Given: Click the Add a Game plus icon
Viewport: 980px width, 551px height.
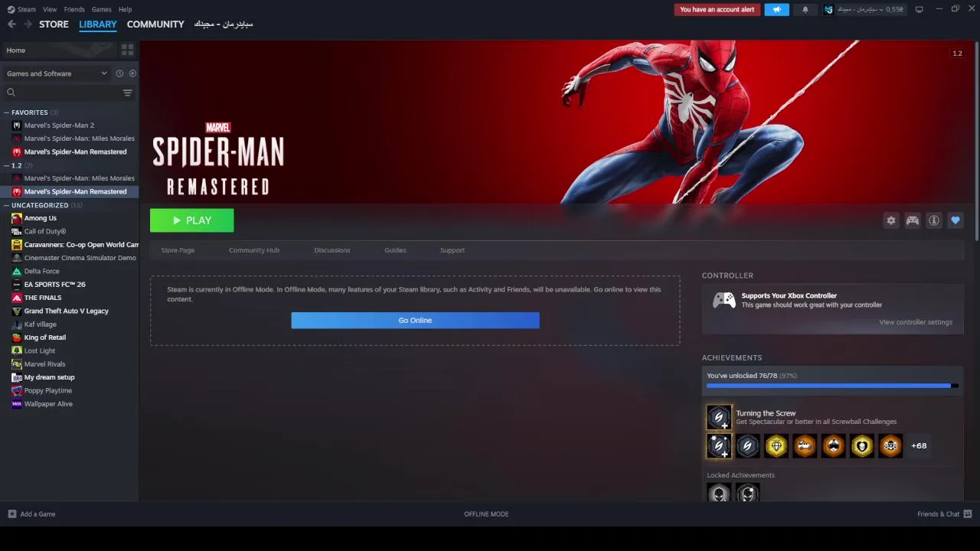Looking at the screenshot, I should click(x=11, y=514).
